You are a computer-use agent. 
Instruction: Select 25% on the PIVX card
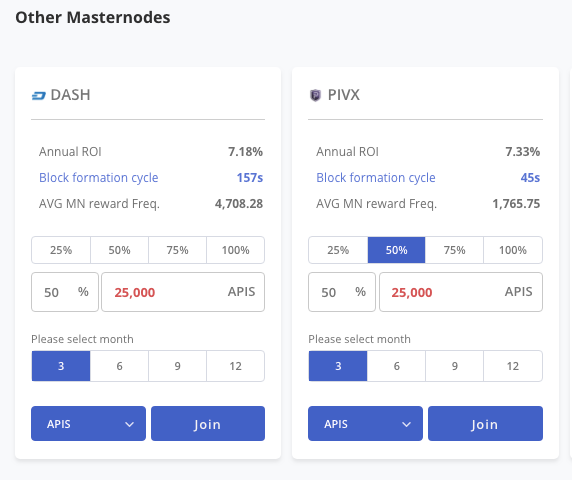click(x=338, y=250)
